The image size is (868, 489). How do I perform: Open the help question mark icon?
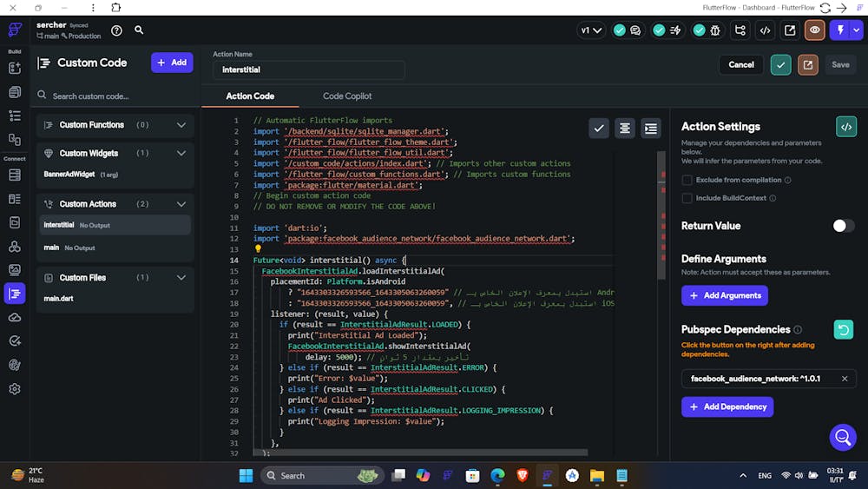(x=116, y=30)
